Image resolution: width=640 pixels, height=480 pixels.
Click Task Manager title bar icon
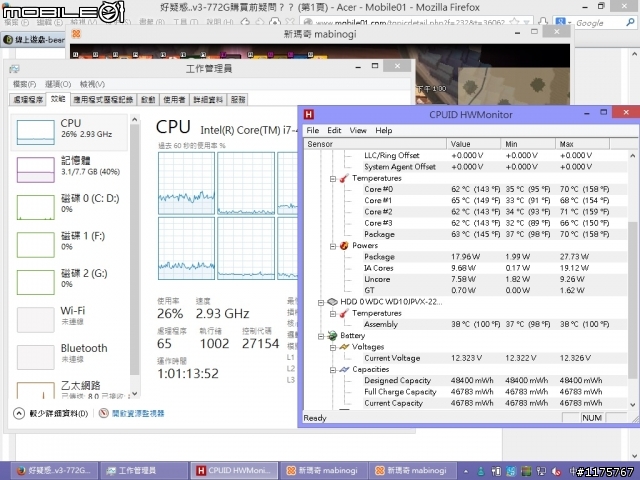tap(15, 69)
